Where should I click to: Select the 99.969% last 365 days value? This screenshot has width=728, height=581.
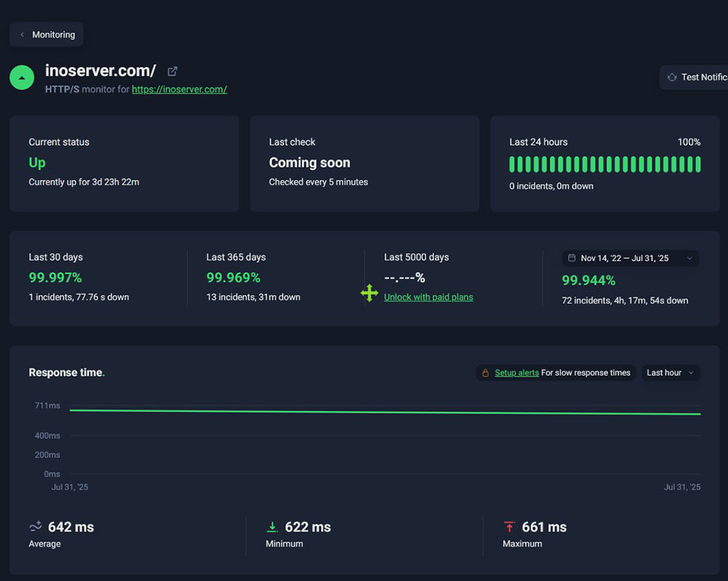[x=233, y=277]
